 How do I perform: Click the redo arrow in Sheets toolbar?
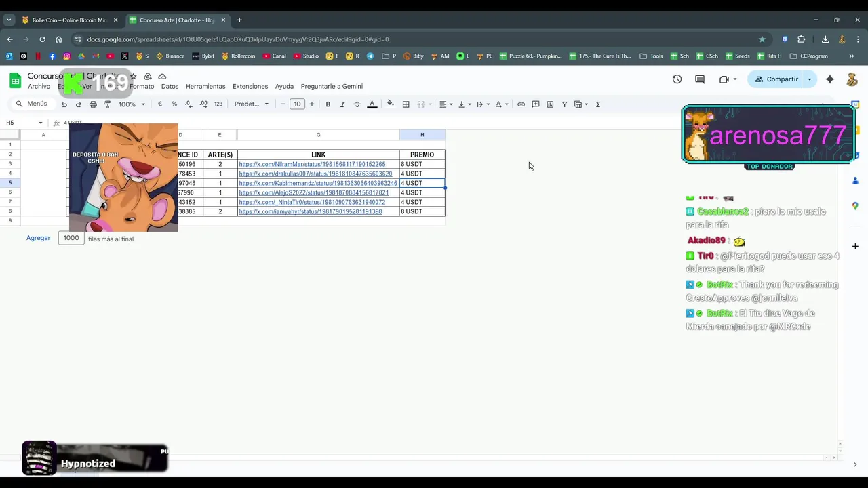[x=79, y=104]
